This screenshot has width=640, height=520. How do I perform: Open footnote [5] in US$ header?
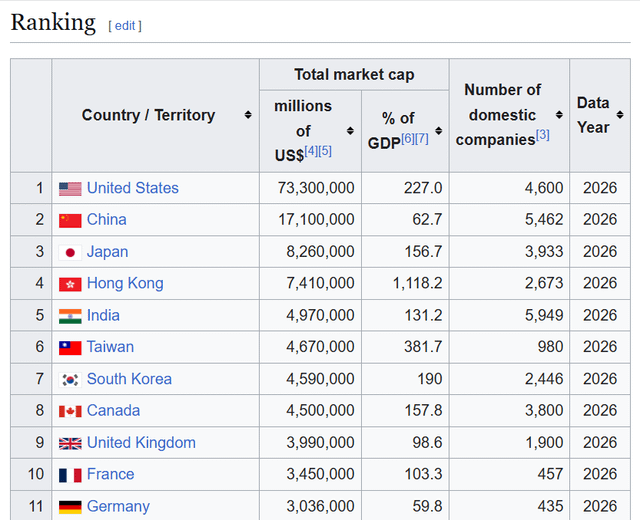[x=325, y=151]
